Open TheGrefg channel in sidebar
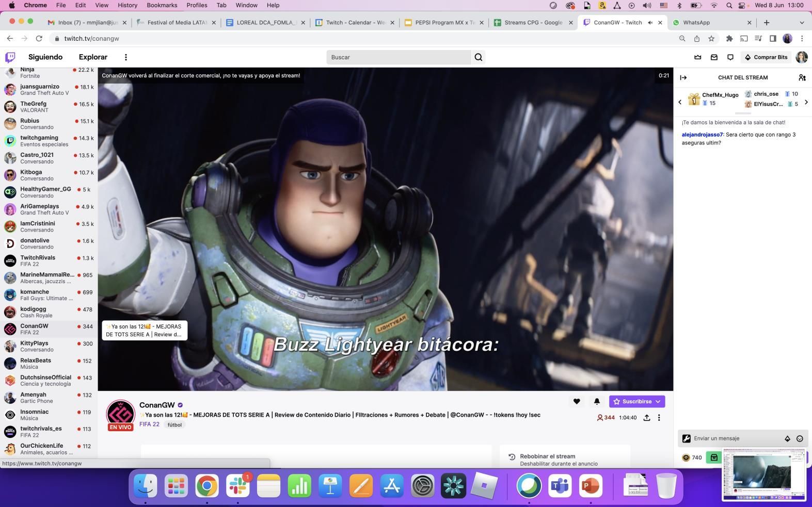 pyautogui.click(x=49, y=107)
